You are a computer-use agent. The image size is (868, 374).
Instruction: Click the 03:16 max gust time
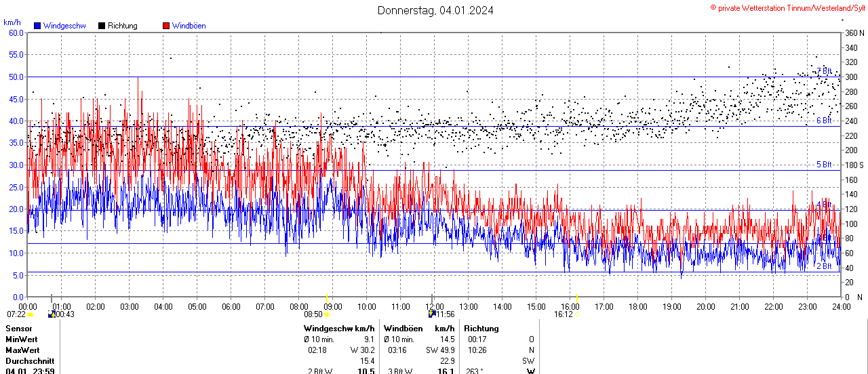coord(397,350)
